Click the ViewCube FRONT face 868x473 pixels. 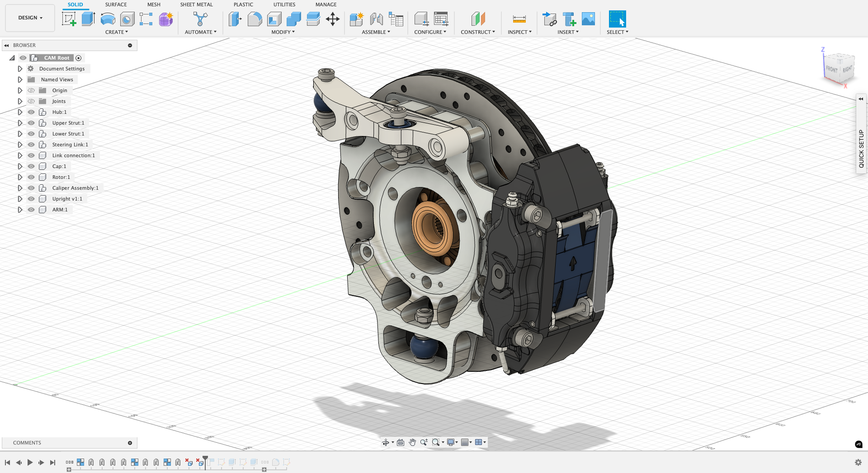pyautogui.click(x=832, y=69)
